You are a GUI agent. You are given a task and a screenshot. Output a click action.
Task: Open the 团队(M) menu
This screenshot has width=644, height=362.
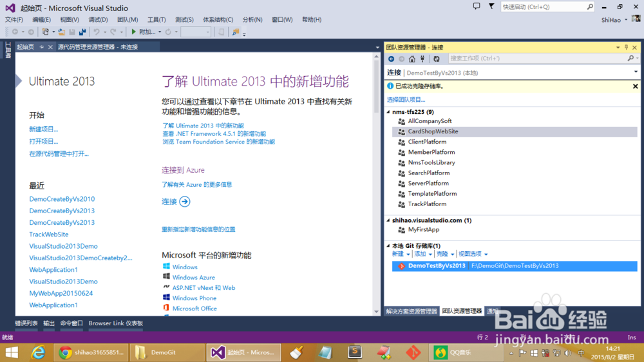tap(128, 19)
